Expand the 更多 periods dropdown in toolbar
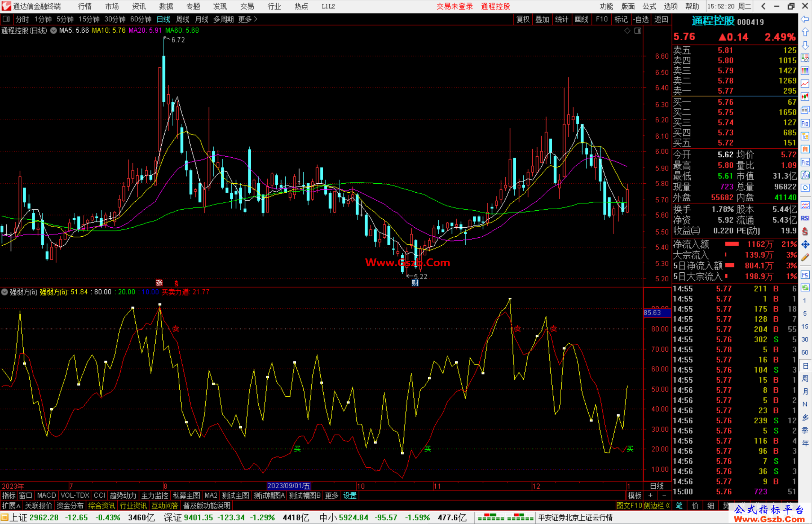 (x=248, y=19)
